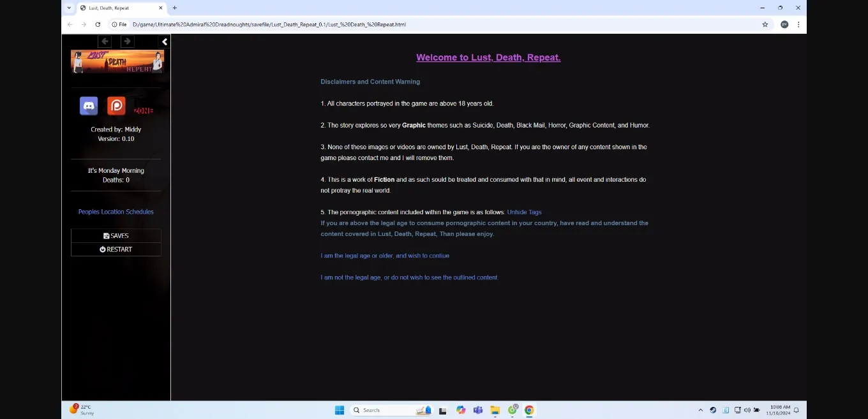Open the Chrome profile avatar
Image resolution: width=868 pixels, height=419 pixels.
coord(784,24)
